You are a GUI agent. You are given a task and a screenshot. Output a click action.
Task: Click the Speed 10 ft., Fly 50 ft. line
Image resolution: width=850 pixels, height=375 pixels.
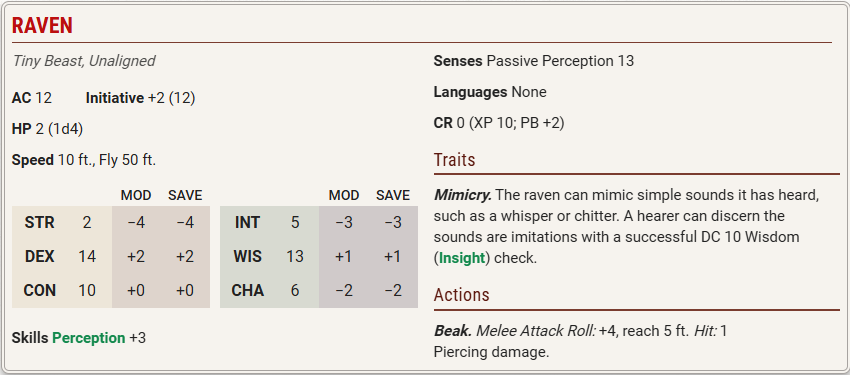click(x=84, y=160)
